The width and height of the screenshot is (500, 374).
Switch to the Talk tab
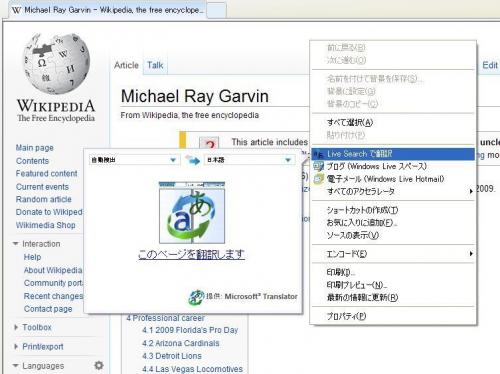click(x=155, y=65)
